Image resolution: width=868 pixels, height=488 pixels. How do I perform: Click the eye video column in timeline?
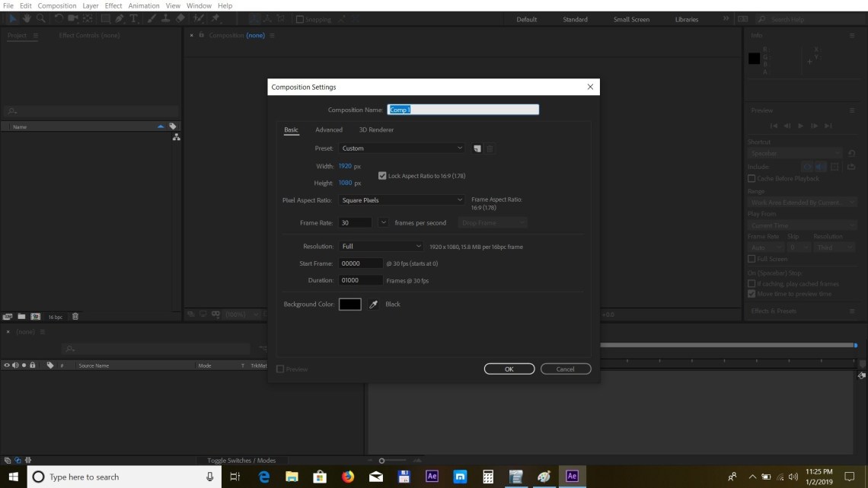7,365
